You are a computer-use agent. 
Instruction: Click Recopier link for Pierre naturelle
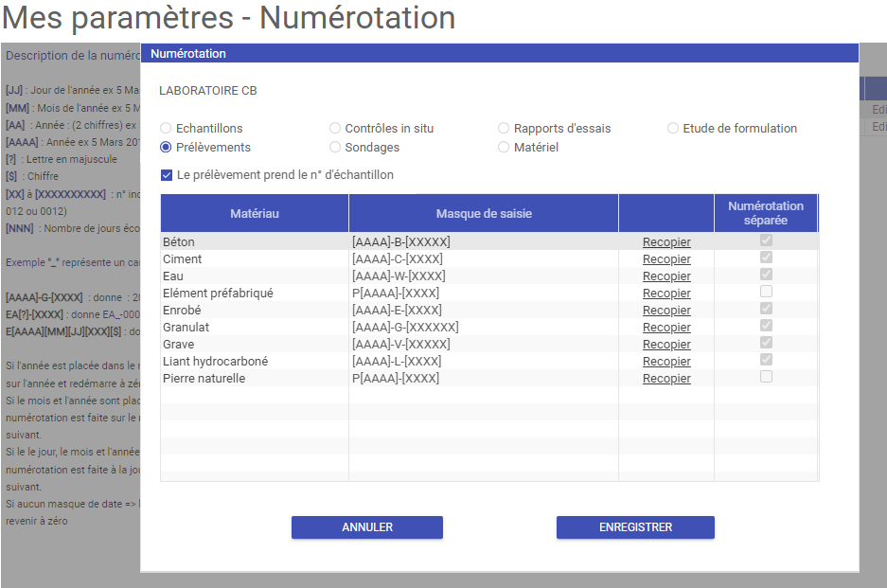(666, 378)
